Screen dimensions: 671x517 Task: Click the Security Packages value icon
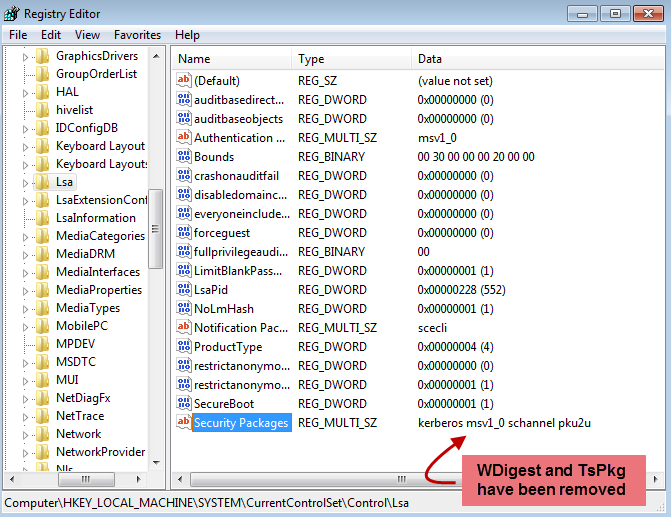pos(183,423)
